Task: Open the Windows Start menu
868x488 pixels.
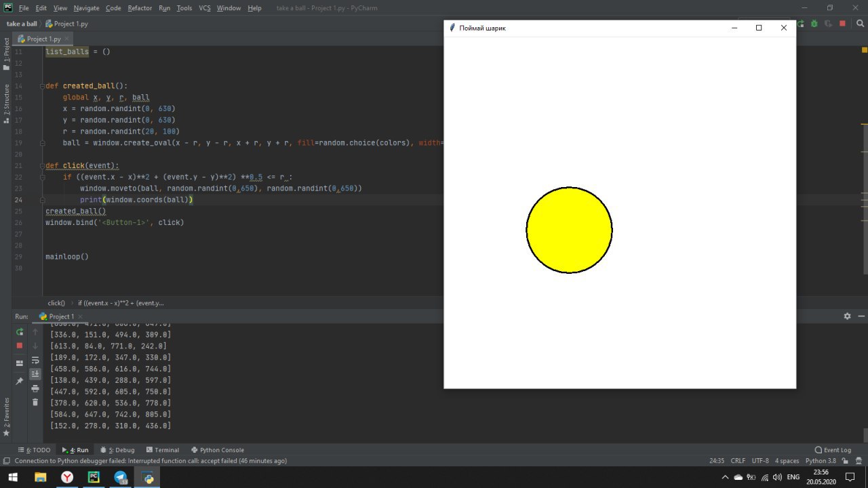Action: [x=14, y=477]
